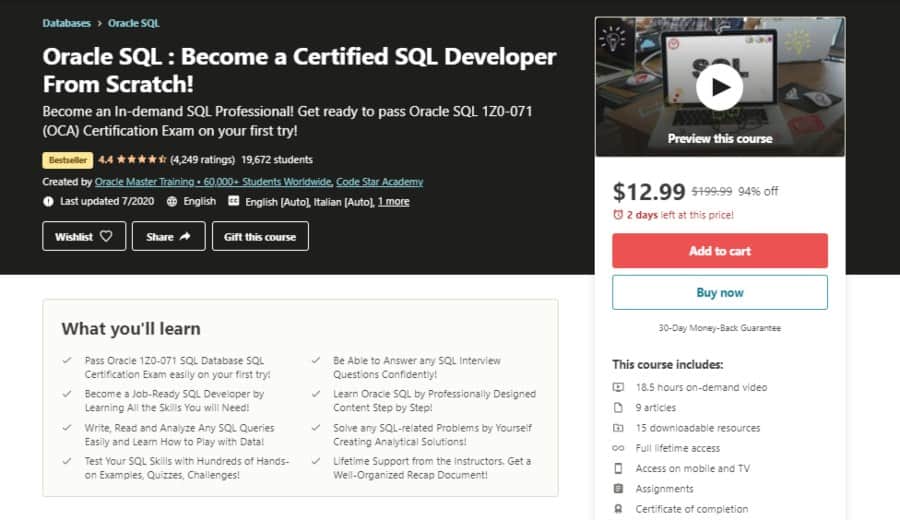Click the Preview this course label

pos(720,139)
